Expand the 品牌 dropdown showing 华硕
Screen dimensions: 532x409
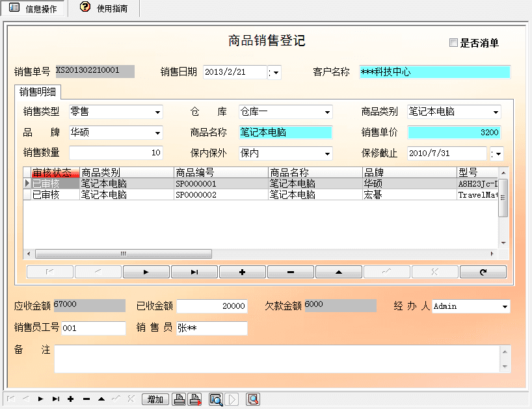tap(157, 133)
